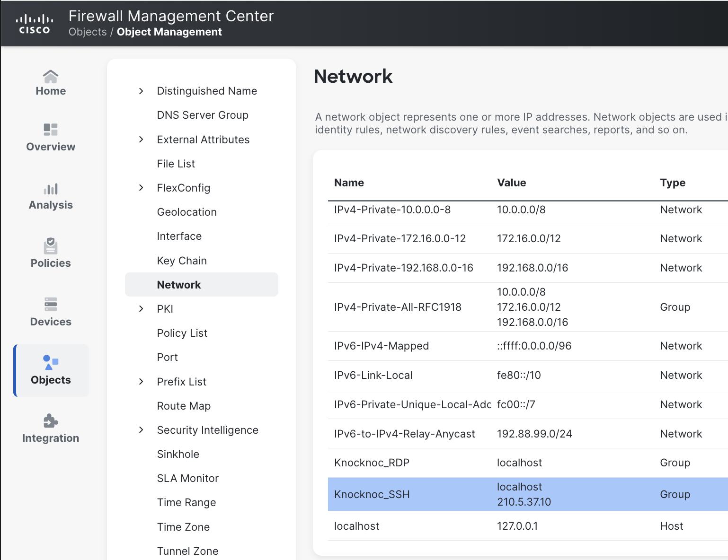Expand the Security Intelligence chevron

pyautogui.click(x=141, y=430)
